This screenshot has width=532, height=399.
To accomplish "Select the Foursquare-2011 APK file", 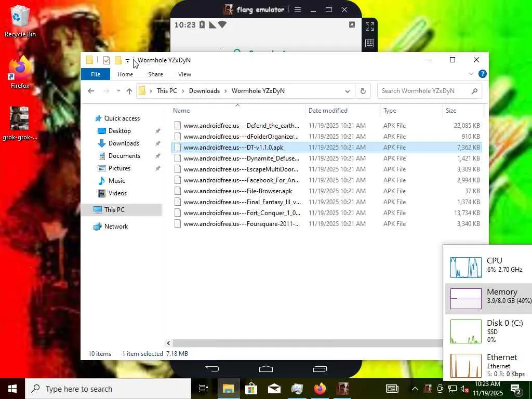I will 326,223.
